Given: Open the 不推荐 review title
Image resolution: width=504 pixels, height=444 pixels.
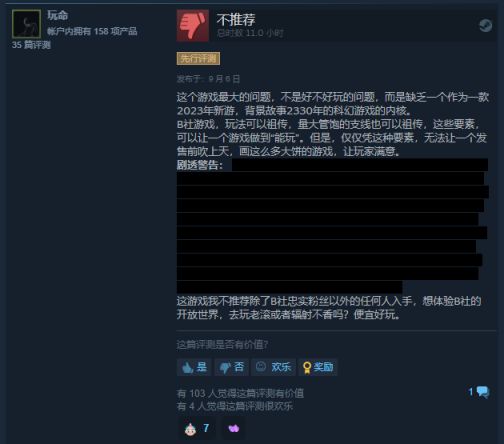Looking at the screenshot, I should [236, 20].
